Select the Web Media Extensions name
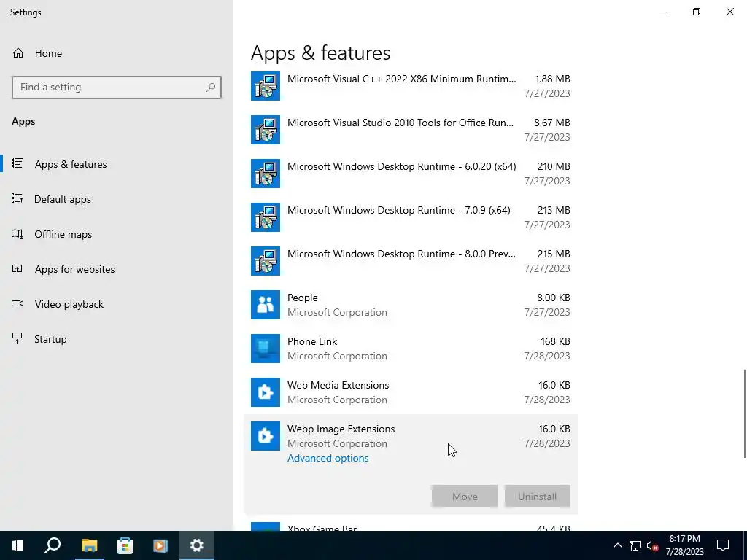Screen dimensions: 747x560 coord(338,385)
